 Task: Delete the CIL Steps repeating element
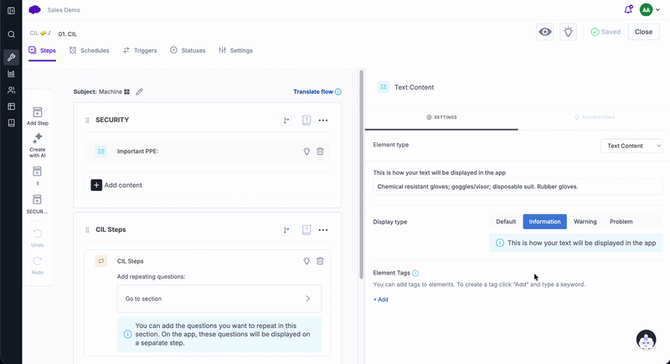coord(320,261)
